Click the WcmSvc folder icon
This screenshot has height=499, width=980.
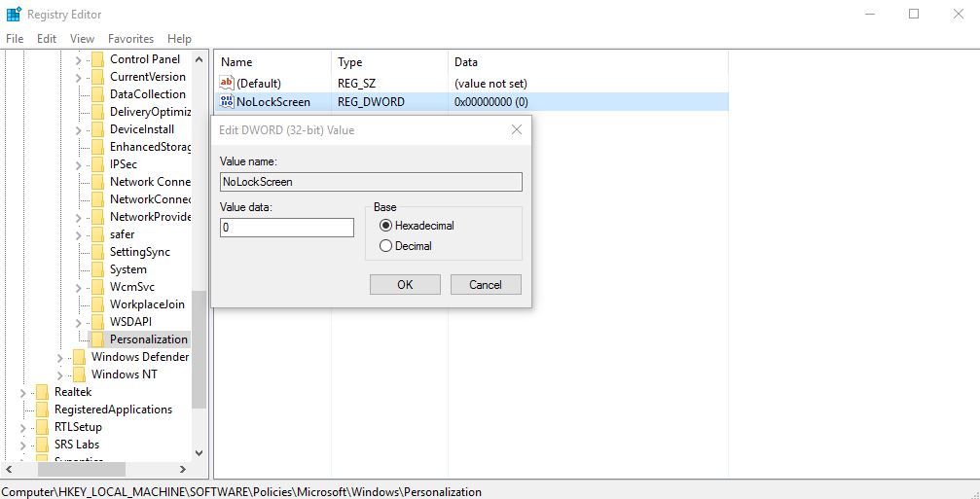[x=97, y=287]
